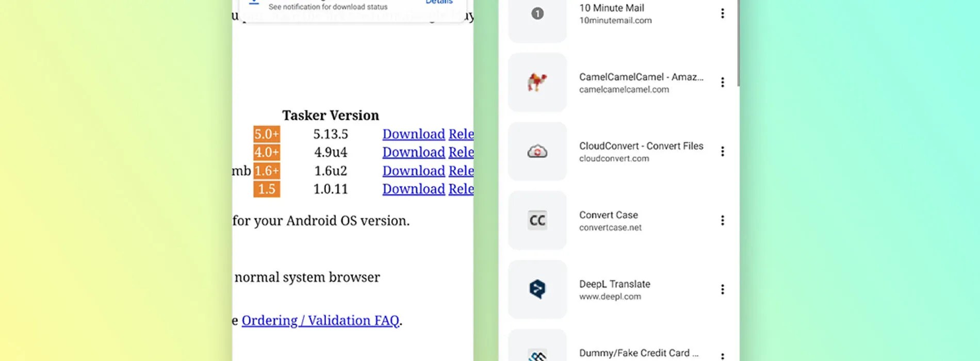Click the 1.6u2 version number

(x=331, y=171)
